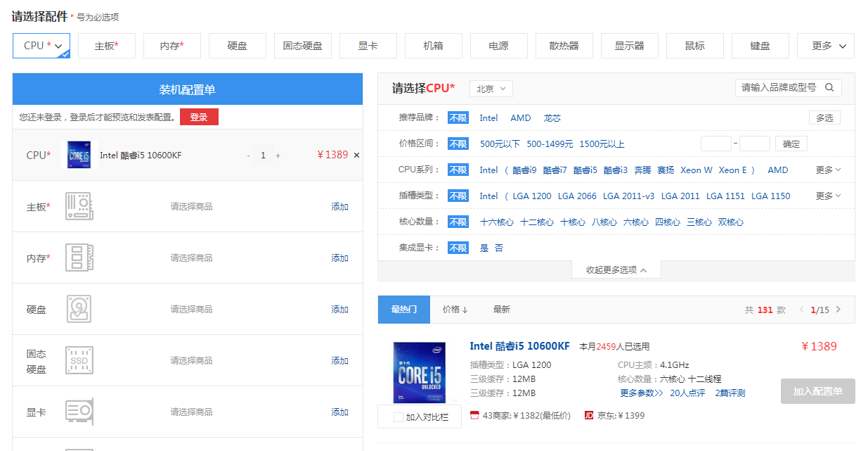Select 是 for integrated graphics filter
The height and width of the screenshot is (451, 868).
[484, 248]
